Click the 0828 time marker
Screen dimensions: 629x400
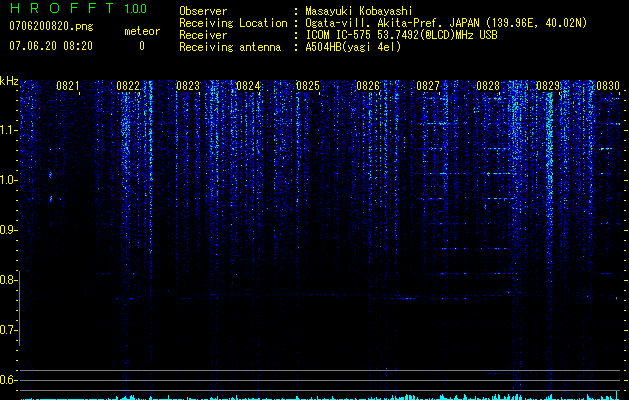[488, 86]
